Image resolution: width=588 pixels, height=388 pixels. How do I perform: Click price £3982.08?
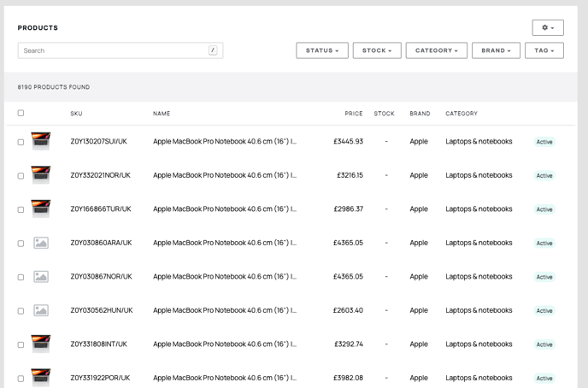(x=349, y=378)
